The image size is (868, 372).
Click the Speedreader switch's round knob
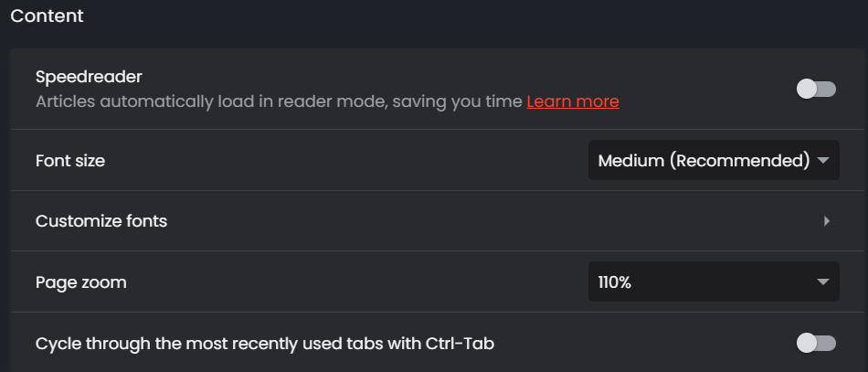coord(807,89)
